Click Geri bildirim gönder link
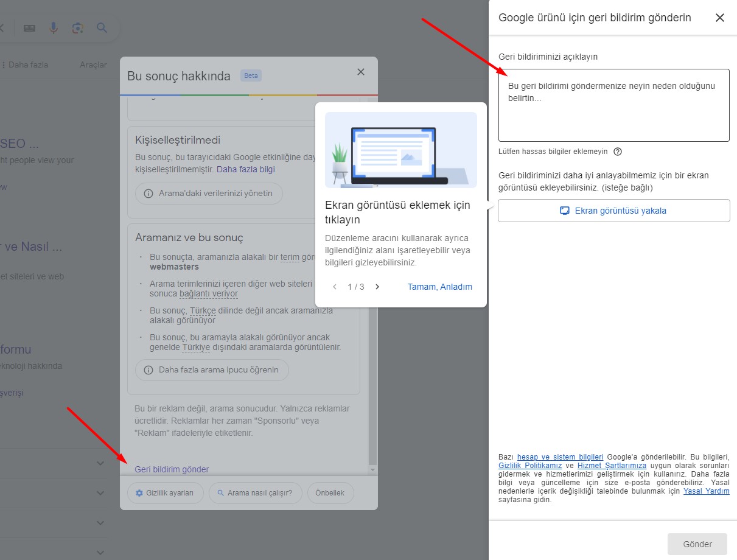737x560 pixels. pos(172,469)
